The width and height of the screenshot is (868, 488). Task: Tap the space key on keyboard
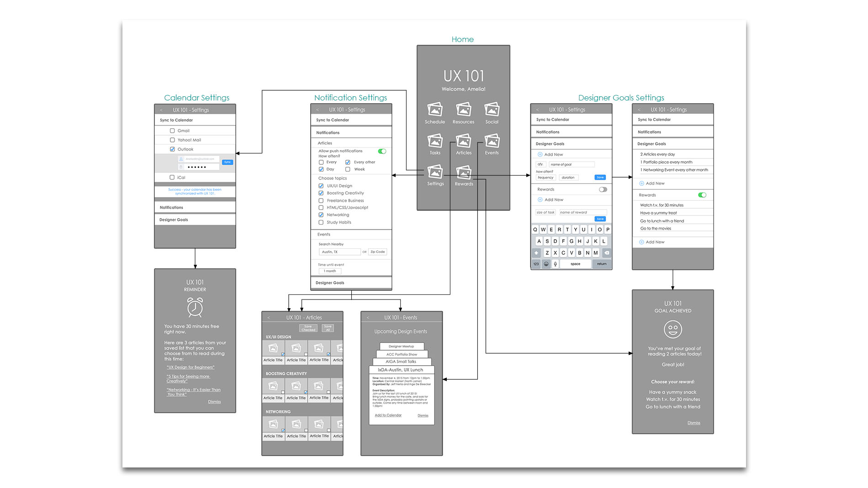[x=575, y=264]
